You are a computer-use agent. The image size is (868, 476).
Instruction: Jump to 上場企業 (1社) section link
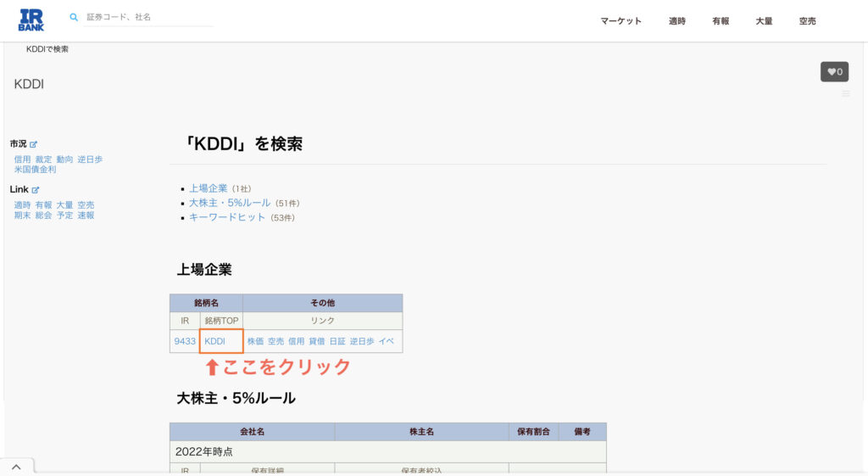(x=209, y=188)
